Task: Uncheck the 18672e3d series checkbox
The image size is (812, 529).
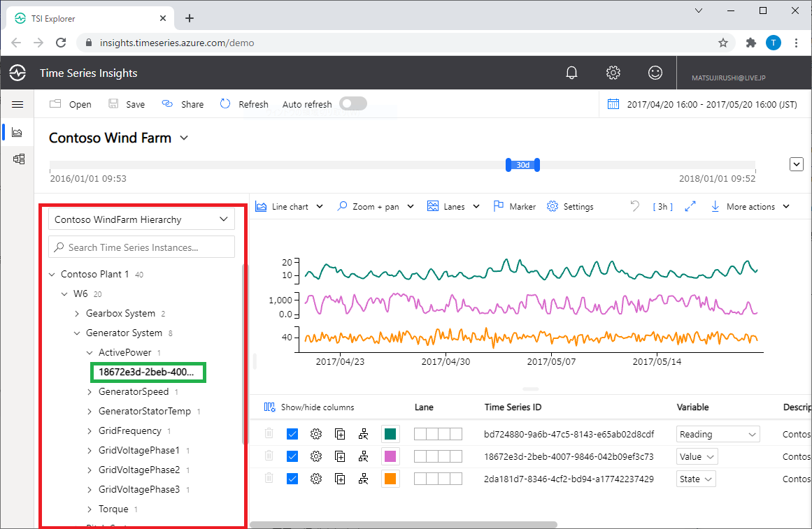Action: coord(292,456)
